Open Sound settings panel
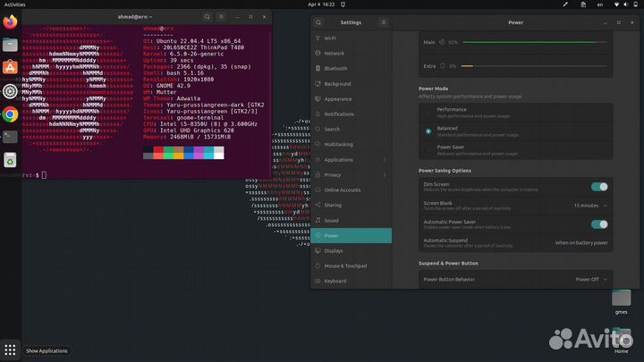The width and height of the screenshot is (644, 362). pyautogui.click(x=352, y=221)
